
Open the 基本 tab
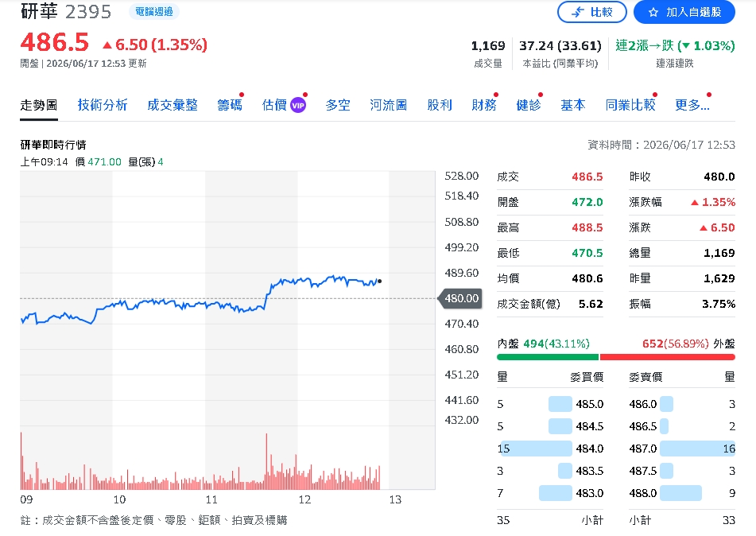[573, 105]
